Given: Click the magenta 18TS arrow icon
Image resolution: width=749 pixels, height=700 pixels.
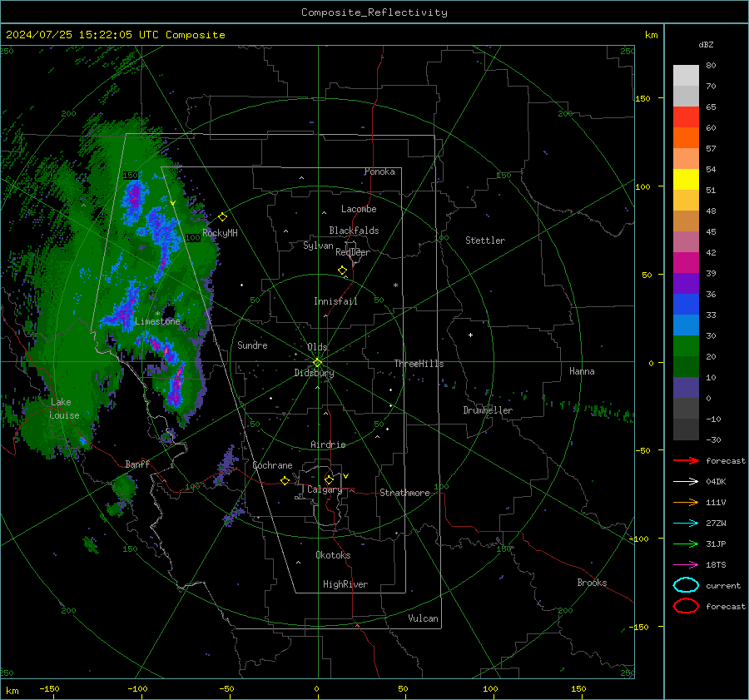Looking at the screenshot, I should [686, 564].
